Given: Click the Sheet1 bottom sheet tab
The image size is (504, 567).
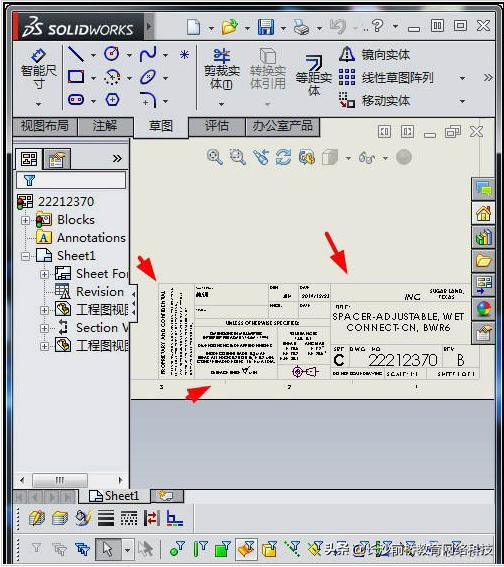Looking at the screenshot, I should (x=114, y=496).
